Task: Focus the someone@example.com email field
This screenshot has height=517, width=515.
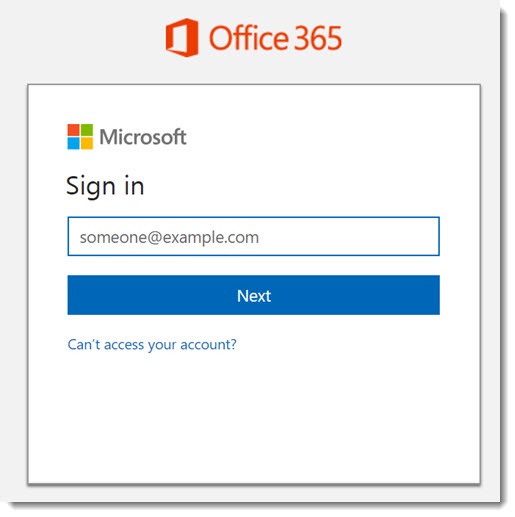Action: pyautogui.click(x=253, y=236)
